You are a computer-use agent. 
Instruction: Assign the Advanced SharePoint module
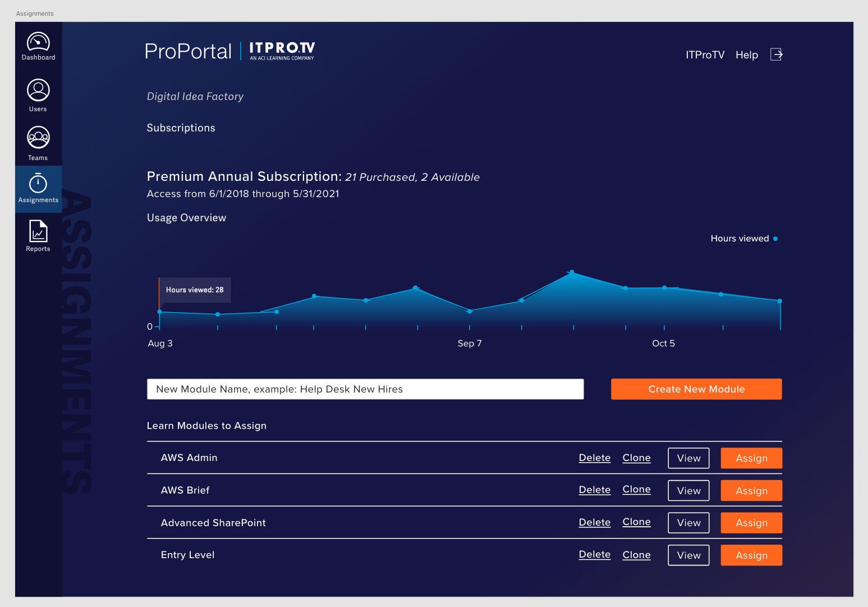pos(751,523)
